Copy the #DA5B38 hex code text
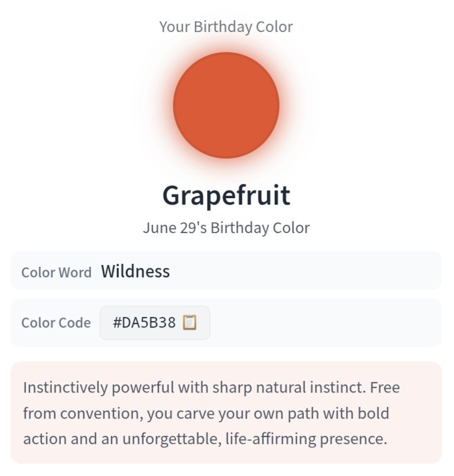Image resolution: width=454 pixels, height=476 pixels. [144, 322]
